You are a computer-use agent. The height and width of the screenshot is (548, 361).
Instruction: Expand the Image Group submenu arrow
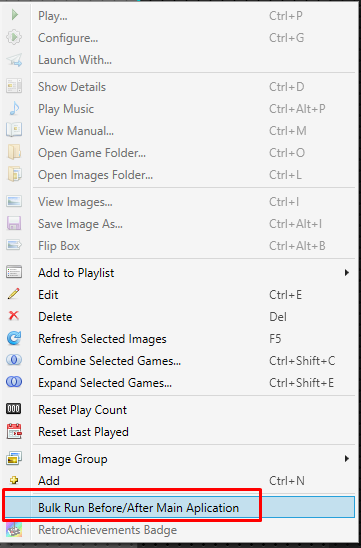[x=346, y=459]
